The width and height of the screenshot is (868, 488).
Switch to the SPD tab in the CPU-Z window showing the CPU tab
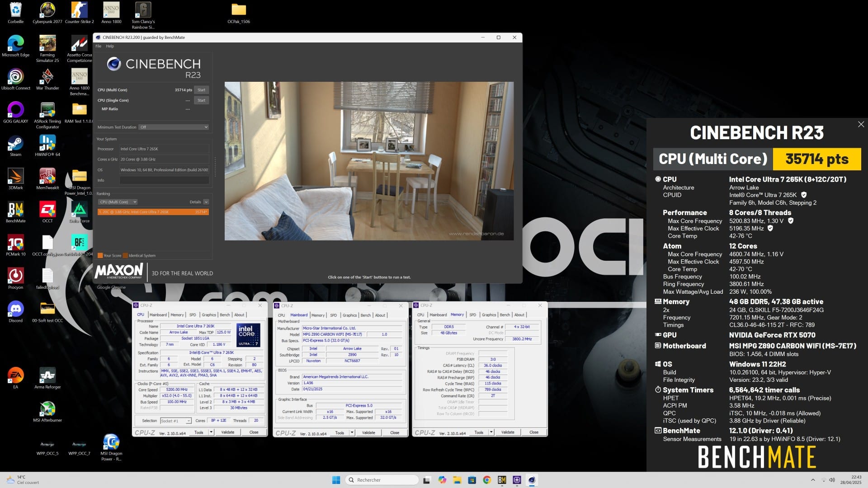[x=193, y=315]
